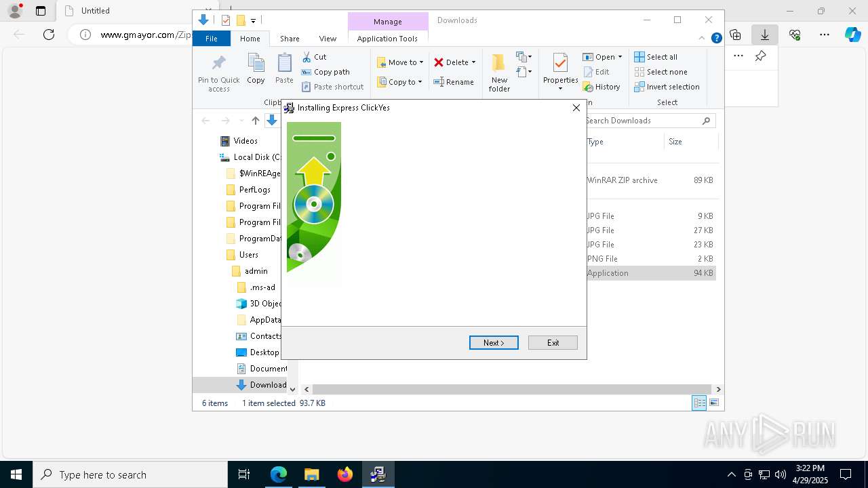
Task: Click Pin to Quick access icon
Action: (x=218, y=63)
